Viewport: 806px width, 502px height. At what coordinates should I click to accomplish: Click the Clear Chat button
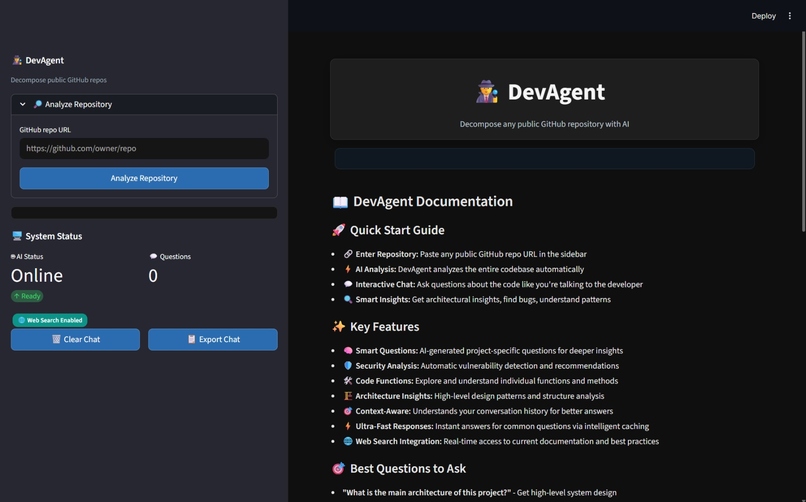pos(75,340)
